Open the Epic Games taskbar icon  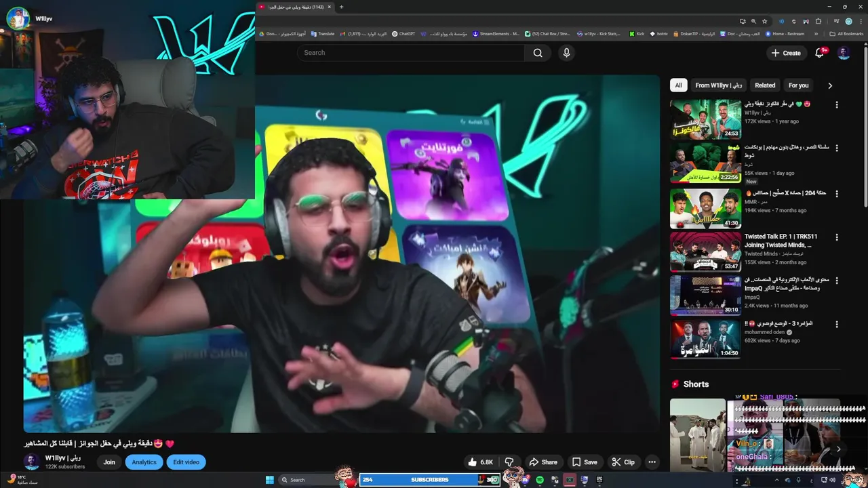(x=599, y=480)
